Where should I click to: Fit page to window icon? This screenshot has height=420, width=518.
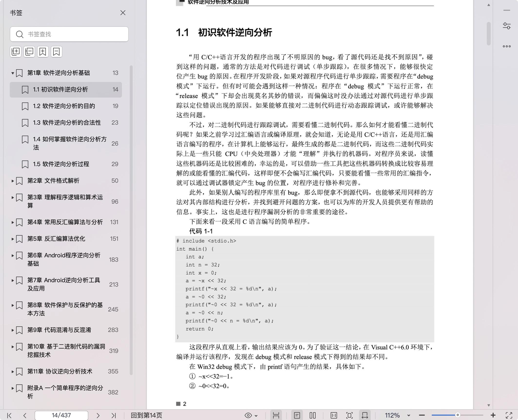[x=349, y=415]
